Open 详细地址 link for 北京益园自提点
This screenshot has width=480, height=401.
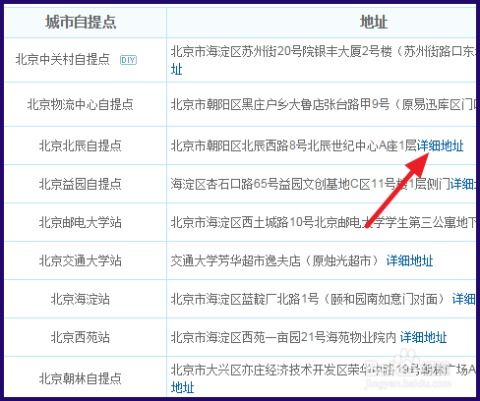463,184
